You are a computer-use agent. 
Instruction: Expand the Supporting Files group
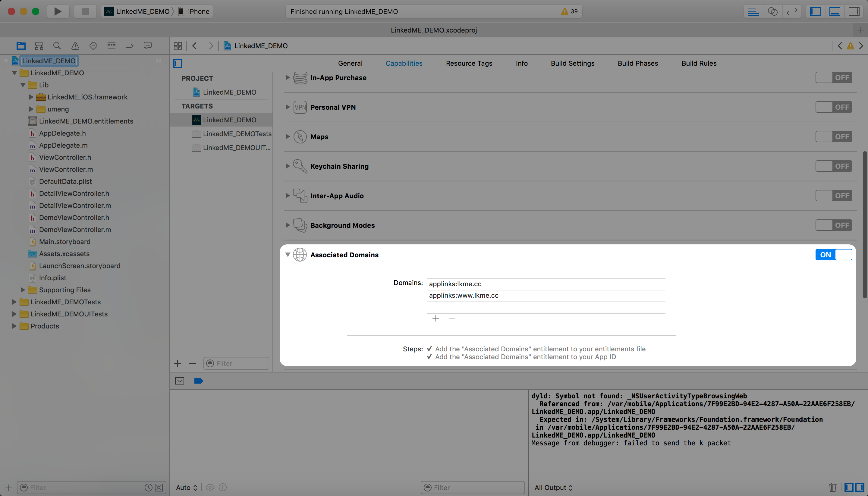tap(23, 290)
